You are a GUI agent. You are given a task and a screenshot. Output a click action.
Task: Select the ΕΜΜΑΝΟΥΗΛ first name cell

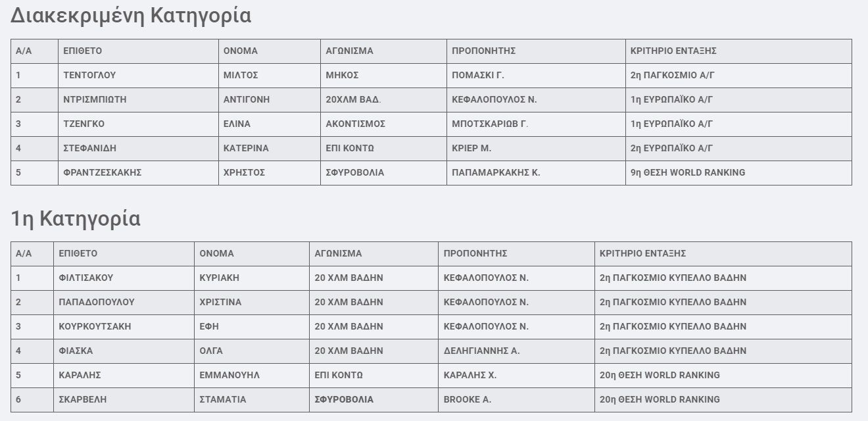(x=229, y=375)
